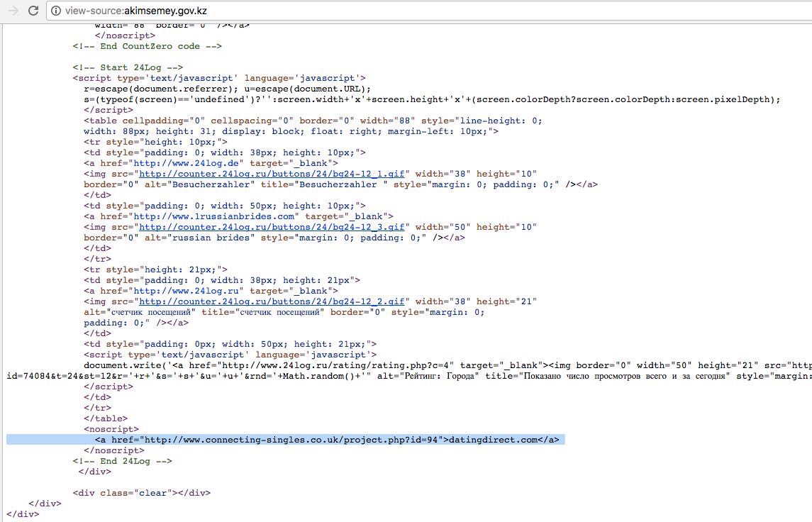Viewport: 812px width, 522px height.
Task: Click the browser forward arrow
Action: click(x=13, y=11)
